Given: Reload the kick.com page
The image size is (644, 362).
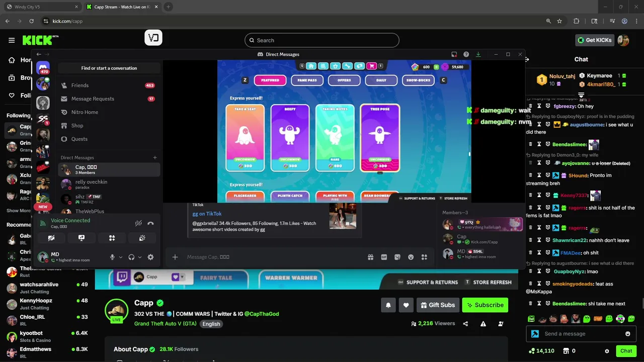Looking at the screenshot, I should point(32,21).
